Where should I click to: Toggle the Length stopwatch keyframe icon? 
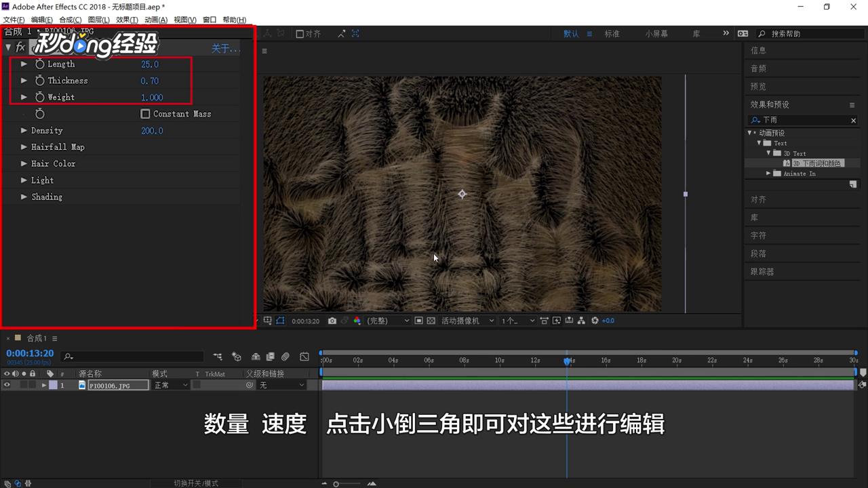tap(40, 64)
